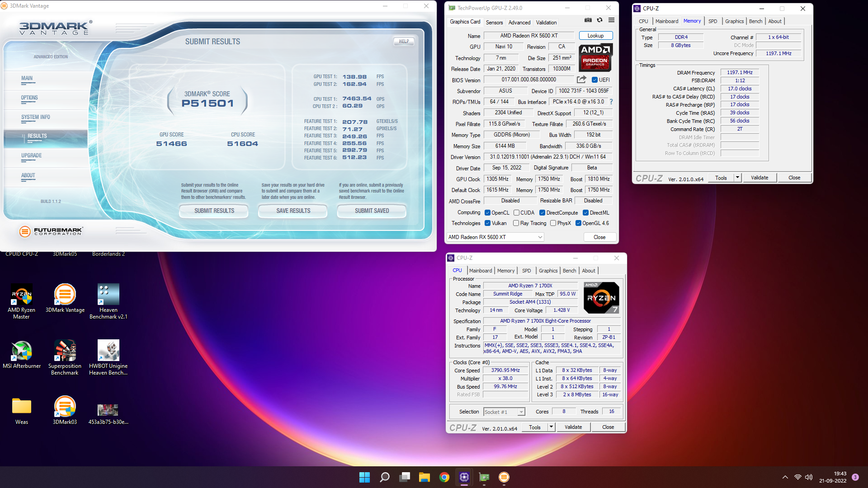
Task: Click the Ryzen 7 logo in CPU-Z
Action: 601,298
